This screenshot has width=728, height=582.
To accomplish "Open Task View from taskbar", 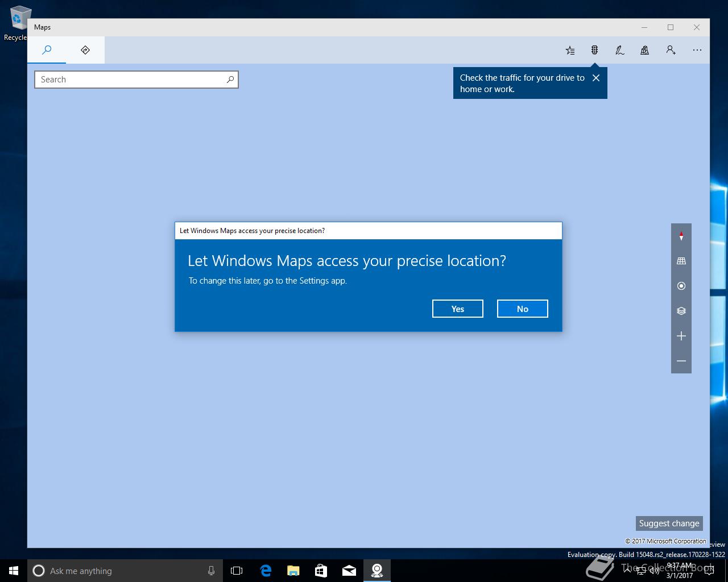I will [x=237, y=571].
